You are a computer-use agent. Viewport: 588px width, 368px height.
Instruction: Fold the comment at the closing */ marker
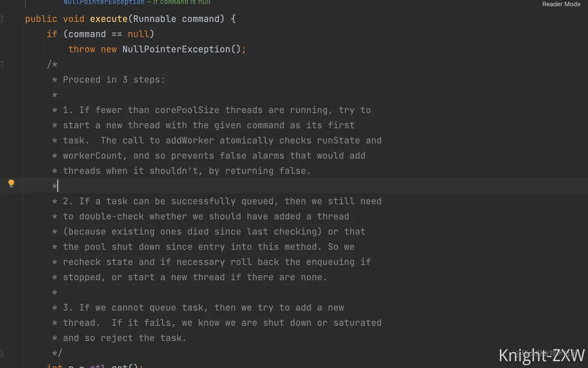point(2,353)
